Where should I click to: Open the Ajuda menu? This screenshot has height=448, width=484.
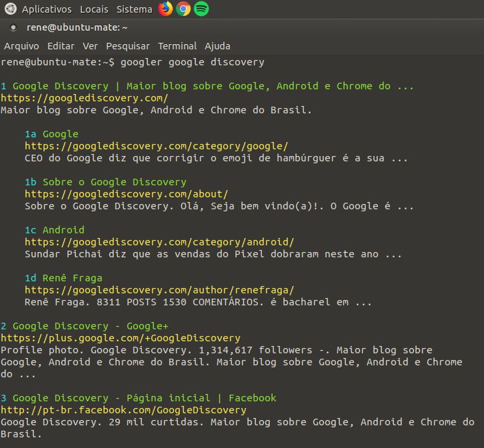click(x=217, y=46)
